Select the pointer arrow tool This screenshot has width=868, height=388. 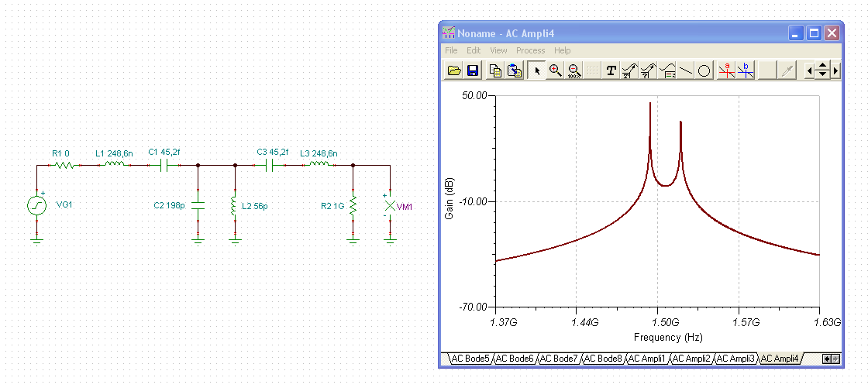point(537,70)
